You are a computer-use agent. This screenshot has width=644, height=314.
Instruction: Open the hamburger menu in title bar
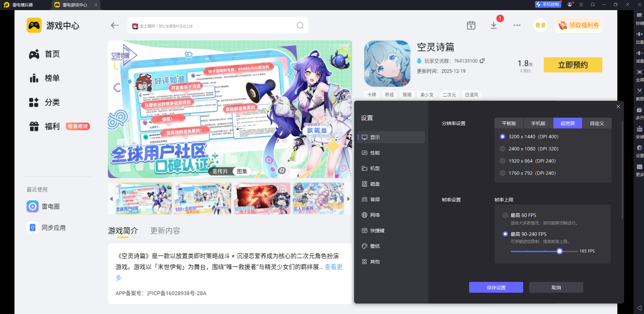581,4
